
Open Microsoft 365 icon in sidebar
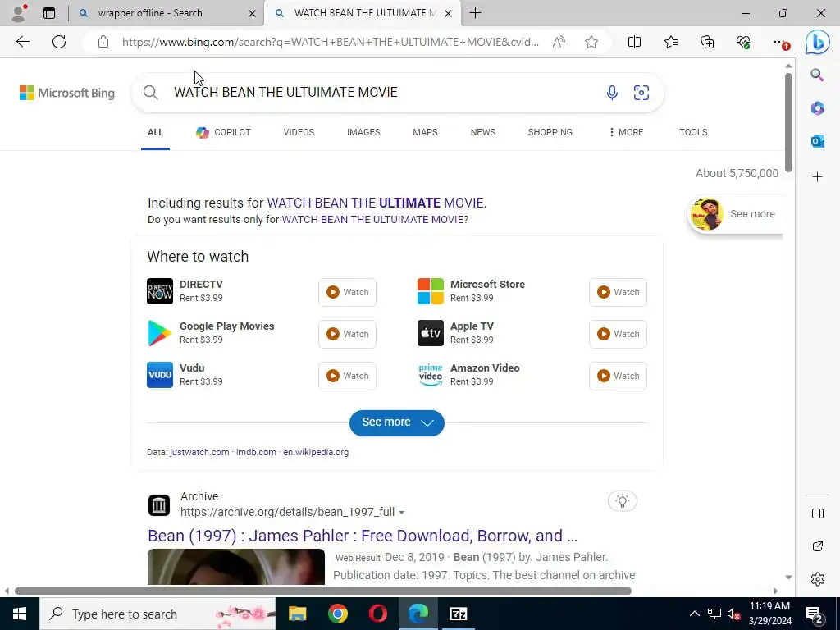click(818, 108)
